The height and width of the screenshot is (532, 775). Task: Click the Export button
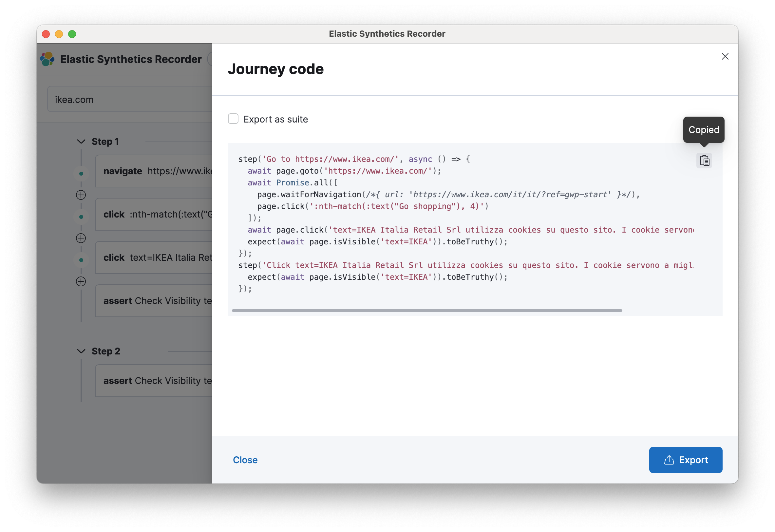pyautogui.click(x=686, y=460)
